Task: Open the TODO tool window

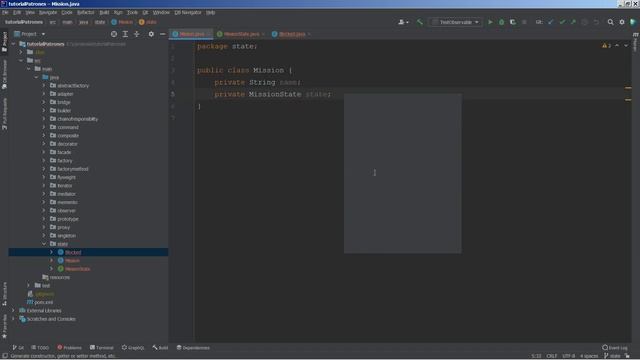Action: [x=40, y=348]
